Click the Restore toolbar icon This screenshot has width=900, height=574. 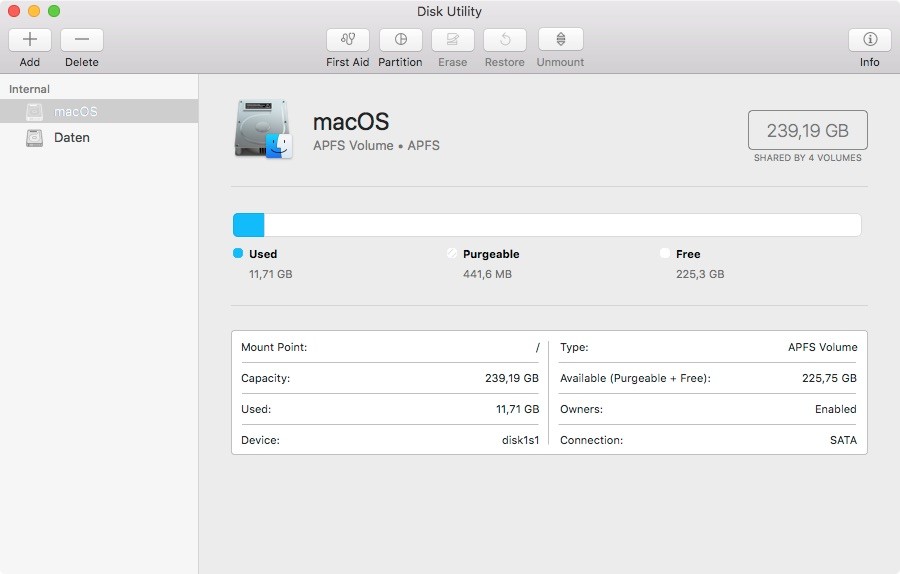click(x=505, y=40)
